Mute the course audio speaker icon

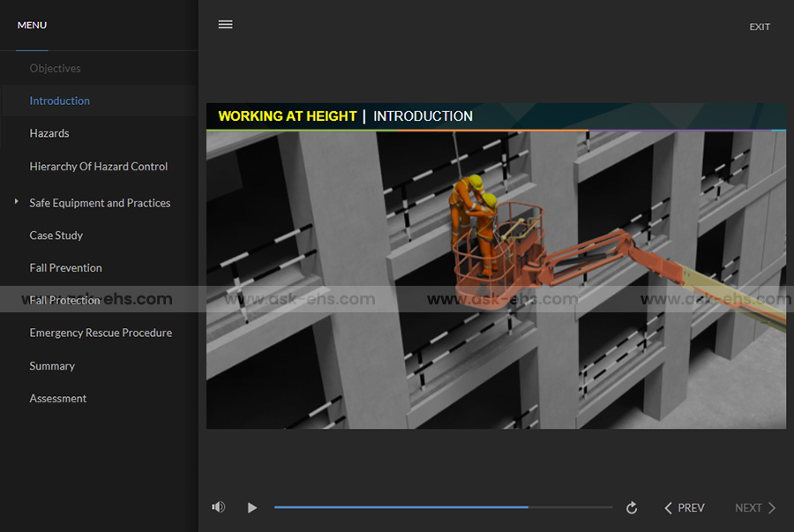point(218,507)
